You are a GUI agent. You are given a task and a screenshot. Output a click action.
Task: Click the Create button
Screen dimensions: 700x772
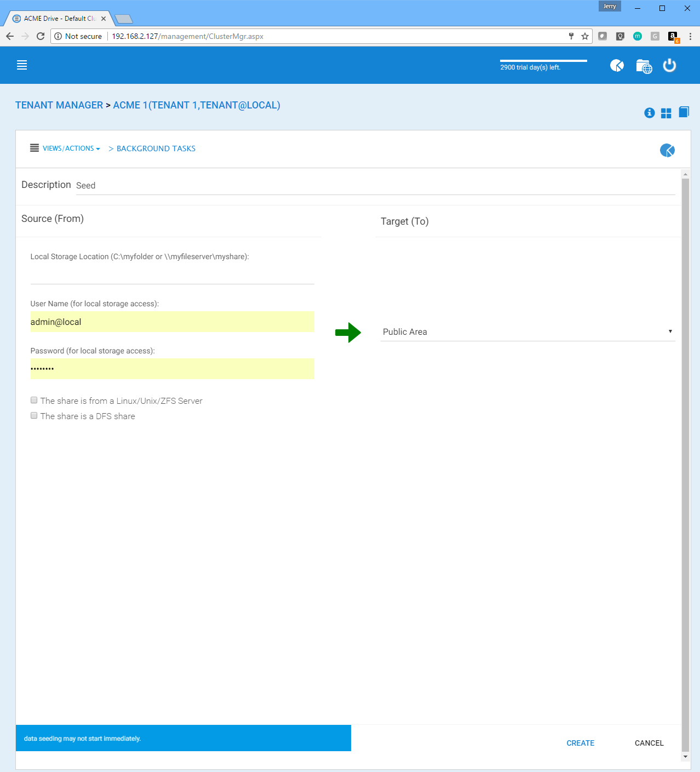click(x=581, y=743)
